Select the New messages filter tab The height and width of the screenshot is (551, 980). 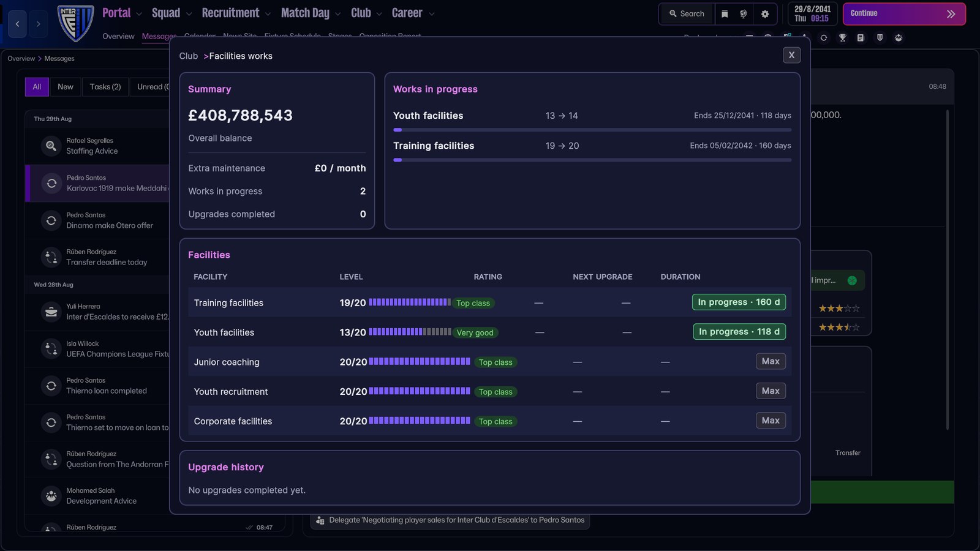(66, 87)
